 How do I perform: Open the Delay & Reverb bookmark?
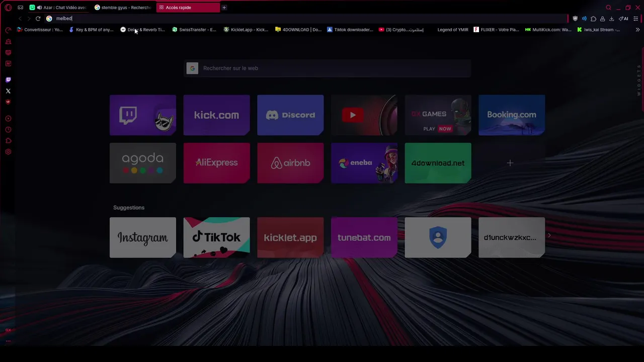coord(143,30)
